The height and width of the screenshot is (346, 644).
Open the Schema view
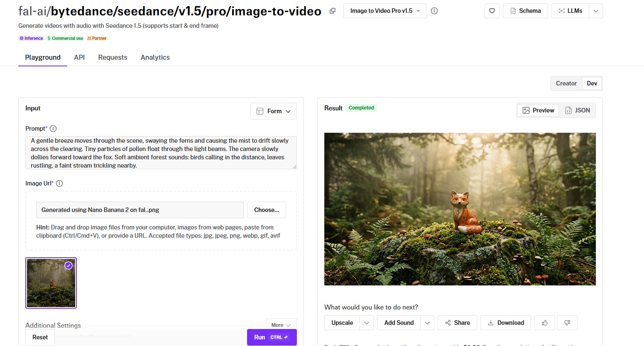tap(525, 11)
